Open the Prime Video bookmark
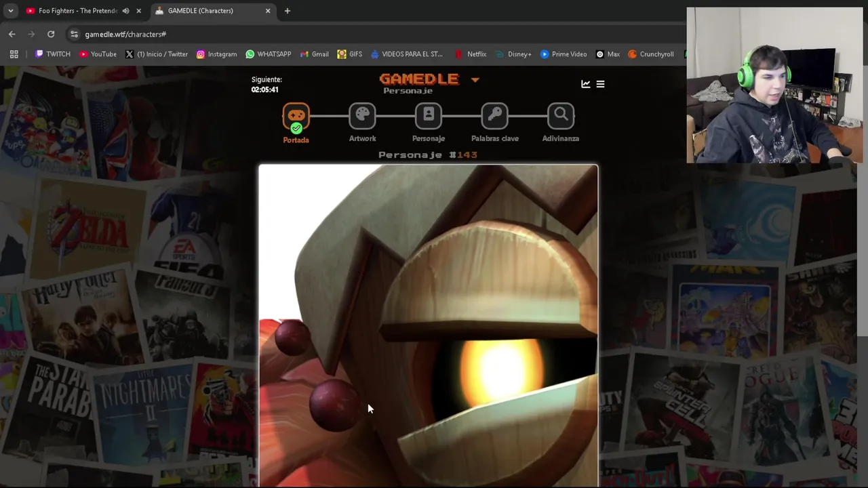The width and height of the screenshot is (868, 488). (x=563, y=54)
